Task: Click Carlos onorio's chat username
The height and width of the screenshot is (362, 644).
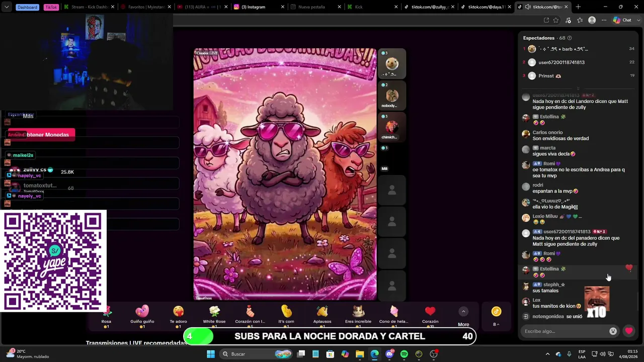Action: pos(547,133)
